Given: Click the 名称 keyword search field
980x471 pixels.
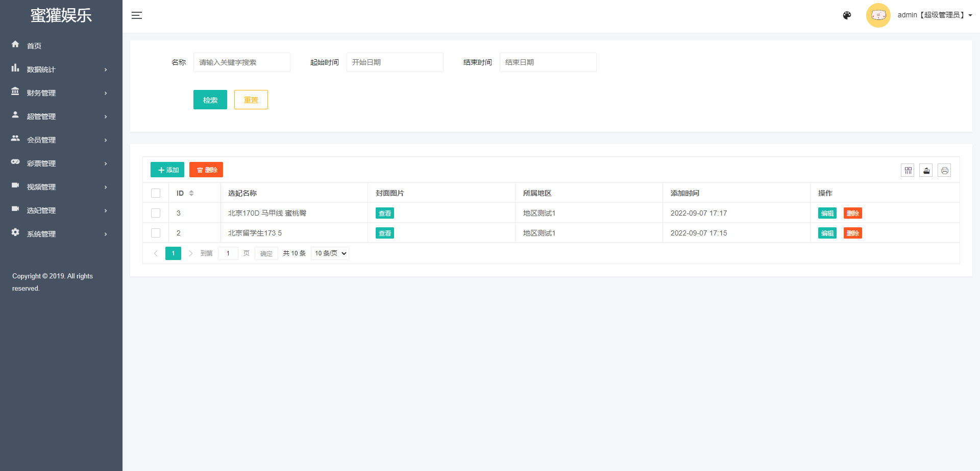Looking at the screenshot, I should pyautogui.click(x=241, y=62).
